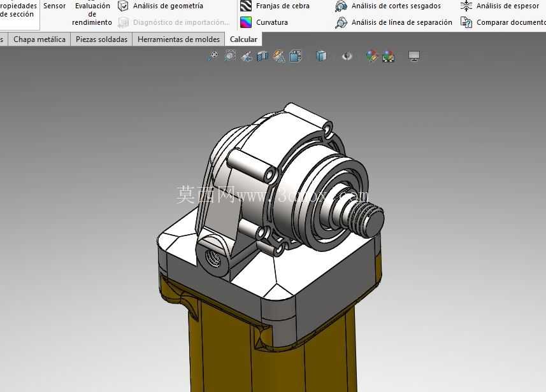
Task: Open View Settings monitor icon
Action: click(414, 56)
